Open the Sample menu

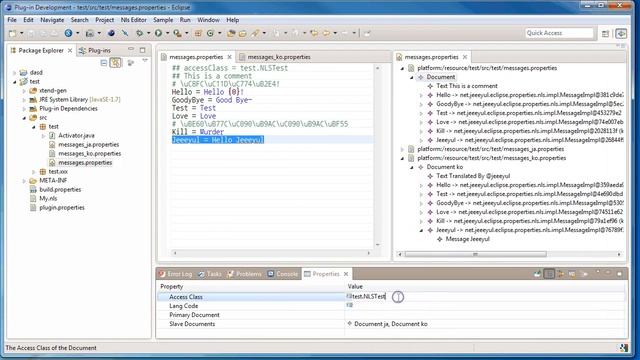pyautogui.click(x=163, y=20)
